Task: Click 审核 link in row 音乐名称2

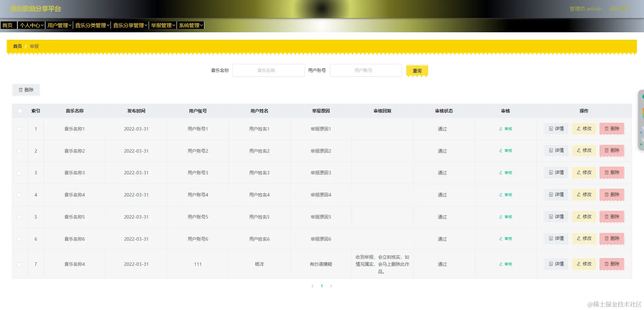Action: [506, 151]
